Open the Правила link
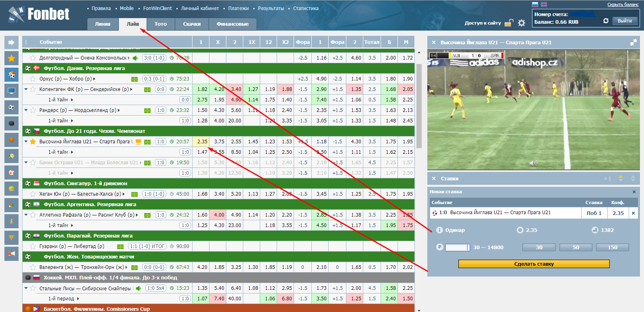This screenshot has width=644, height=312. tap(101, 8)
